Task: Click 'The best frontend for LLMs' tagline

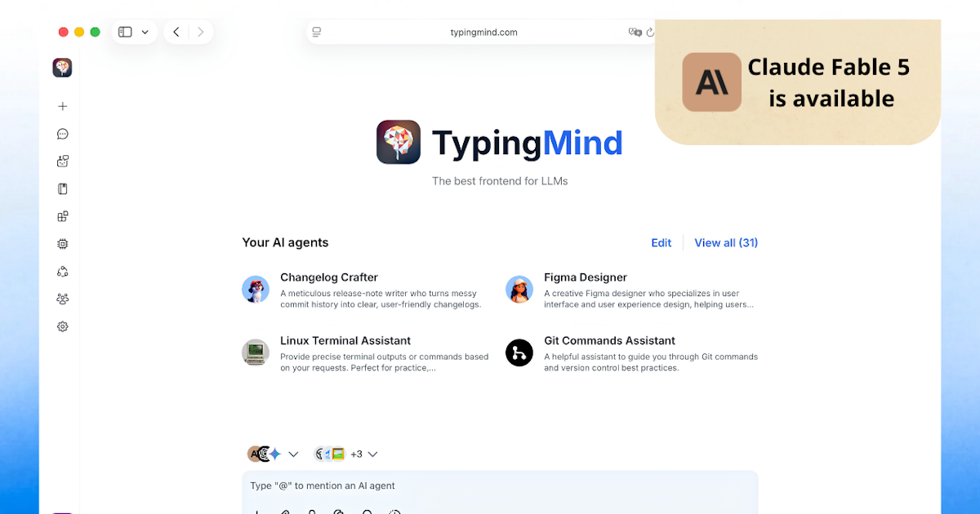Action: 500,181
